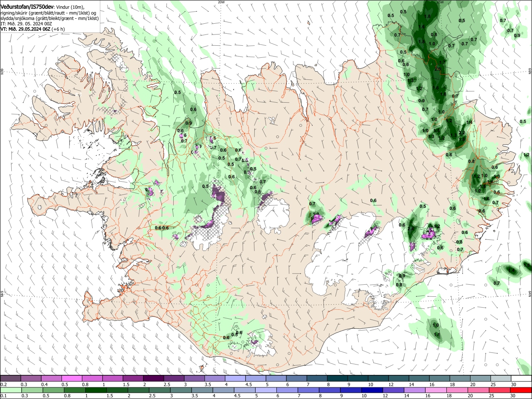The height and width of the screenshot is (399, 532).
Task: Pick the bottom-row violet swatch labeled 12
Action: pos(393,390)
